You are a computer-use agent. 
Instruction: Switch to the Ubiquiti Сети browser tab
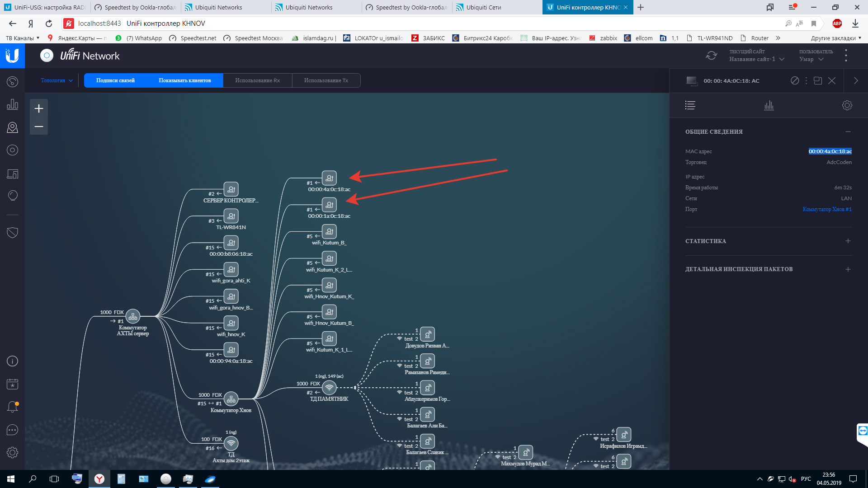pyautogui.click(x=497, y=7)
